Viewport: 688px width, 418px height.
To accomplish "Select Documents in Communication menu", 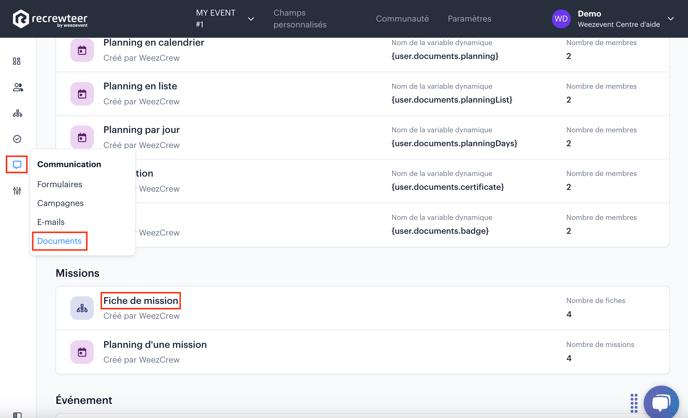I will pyautogui.click(x=59, y=241).
